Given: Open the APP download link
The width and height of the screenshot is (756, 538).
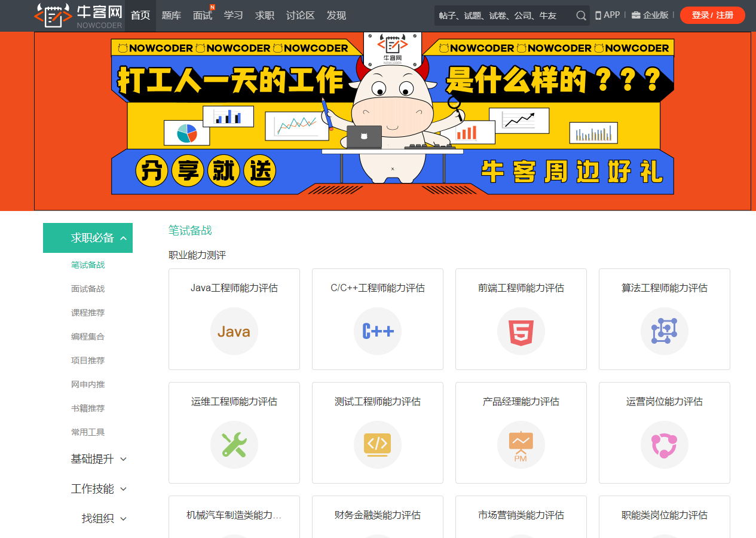Looking at the screenshot, I should (607, 15).
